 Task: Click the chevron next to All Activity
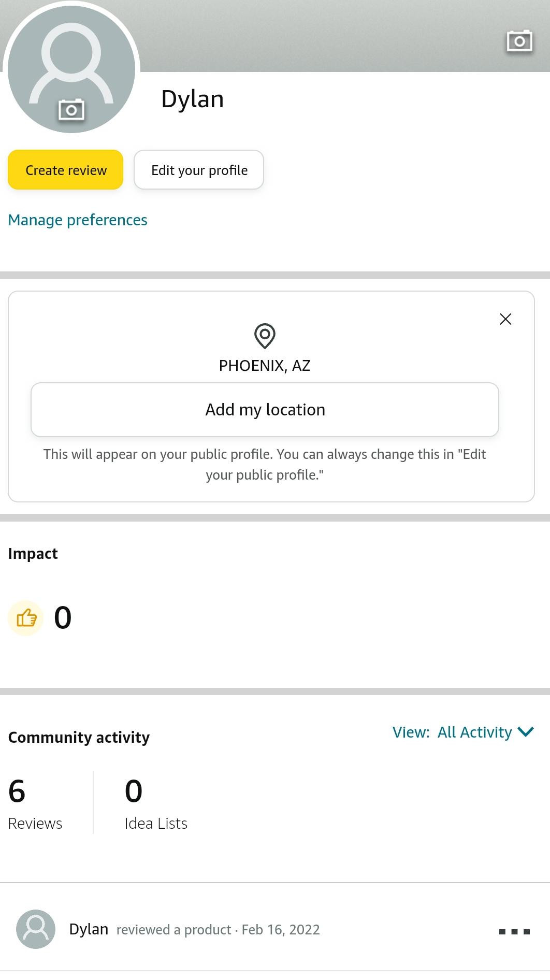click(526, 732)
